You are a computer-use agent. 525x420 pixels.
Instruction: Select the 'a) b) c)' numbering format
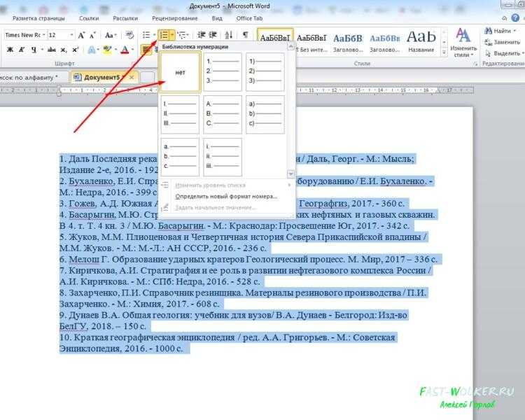(x=265, y=115)
